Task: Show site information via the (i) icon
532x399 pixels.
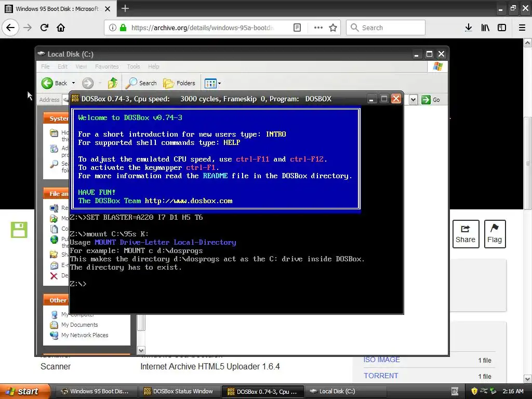Action: point(112,28)
